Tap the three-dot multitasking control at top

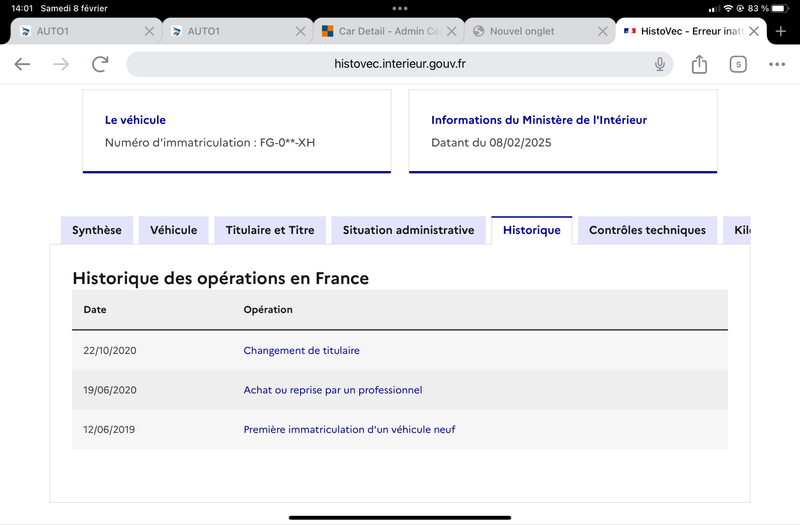click(400, 9)
